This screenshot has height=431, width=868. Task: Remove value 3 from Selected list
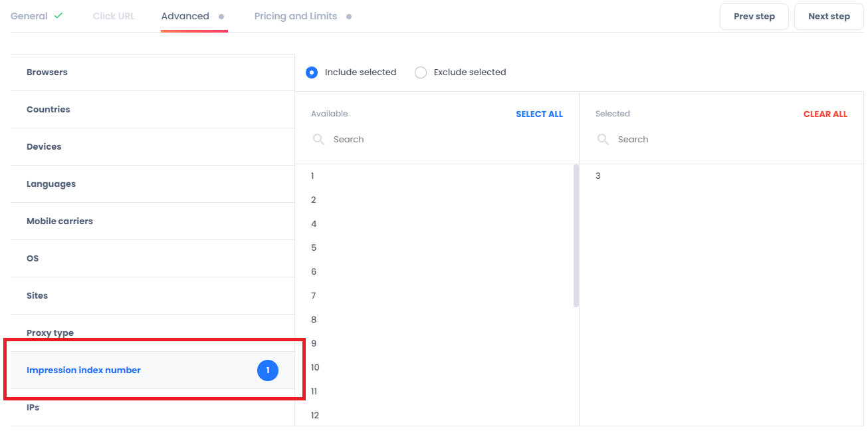[x=721, y=176]
